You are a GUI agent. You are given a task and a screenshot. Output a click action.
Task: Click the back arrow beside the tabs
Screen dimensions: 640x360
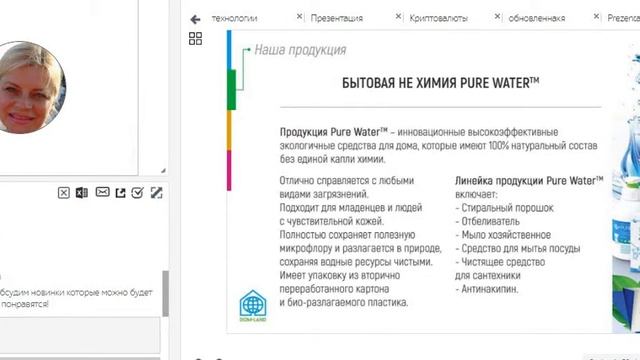[x=195, y=19]
